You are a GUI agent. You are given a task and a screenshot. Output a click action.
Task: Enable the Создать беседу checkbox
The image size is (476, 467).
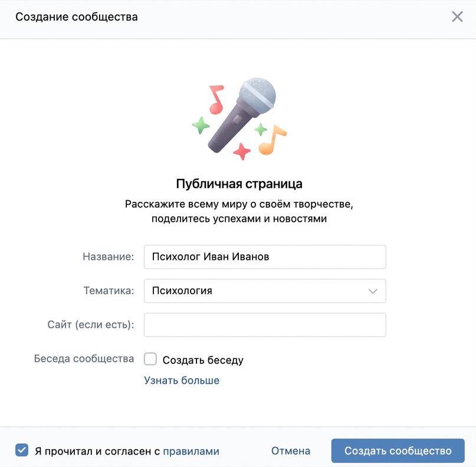click(150, 359)
